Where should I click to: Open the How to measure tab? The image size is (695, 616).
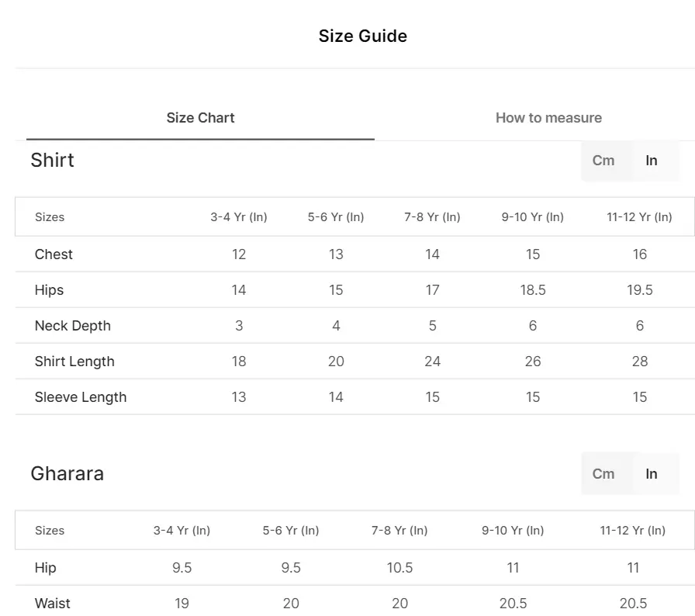548,118
